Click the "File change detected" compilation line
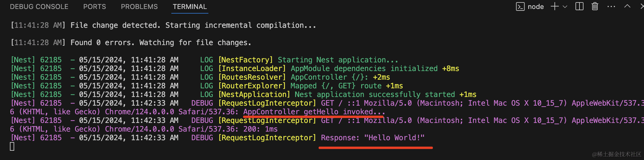Screen dimensions: 644x160 (x=193, y=25)
